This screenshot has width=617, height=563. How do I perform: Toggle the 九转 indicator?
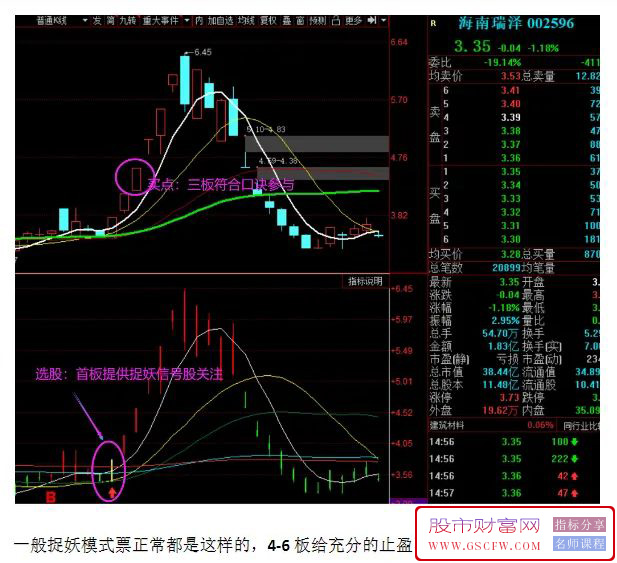127,20
